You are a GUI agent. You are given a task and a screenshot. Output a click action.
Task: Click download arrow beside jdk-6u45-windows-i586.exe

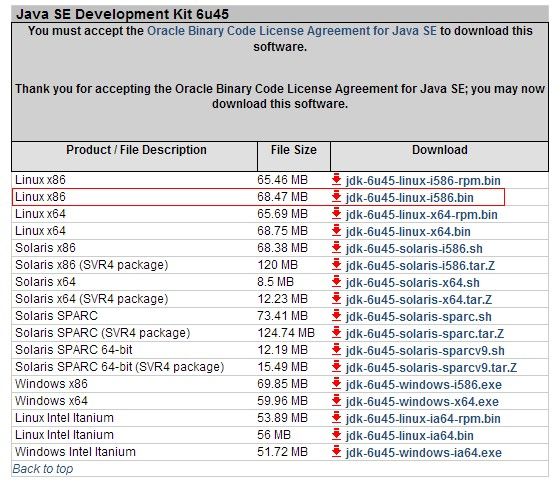point(336,384)
